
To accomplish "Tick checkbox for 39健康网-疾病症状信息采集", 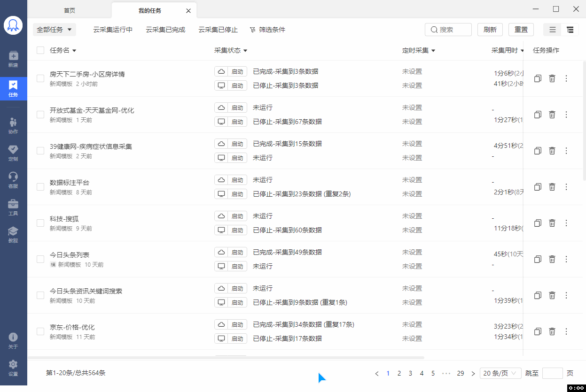I will pos(40,151).
